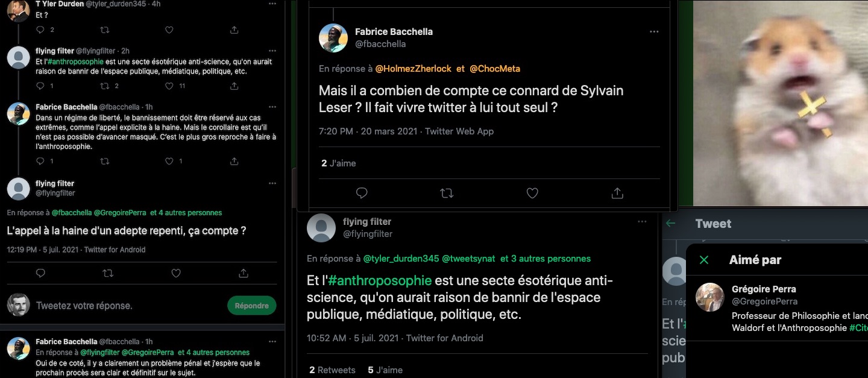Open more options on Fabrice Bacchella's large tweet
This screenshot has height=378, width=868.
pos(654,32)
